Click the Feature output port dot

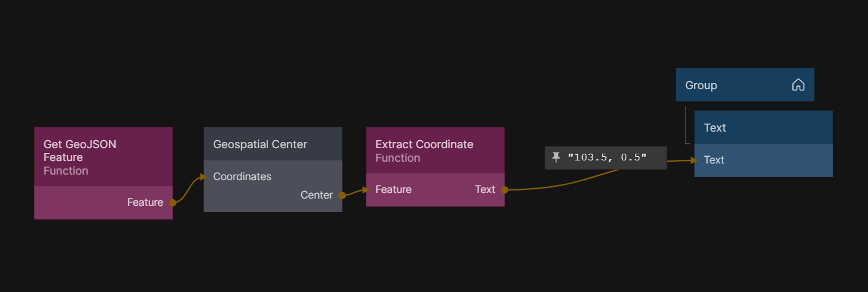pyautogui.click(x=173, y=202)
